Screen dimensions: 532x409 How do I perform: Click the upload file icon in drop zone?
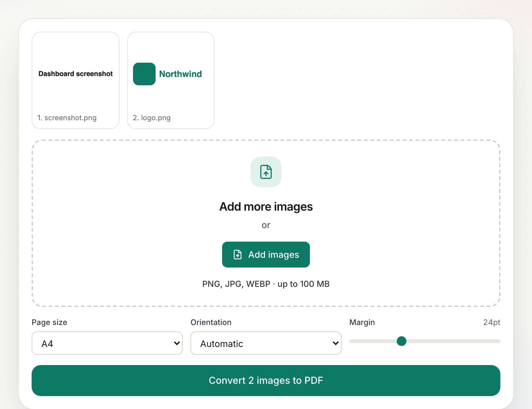pos(266,172)
